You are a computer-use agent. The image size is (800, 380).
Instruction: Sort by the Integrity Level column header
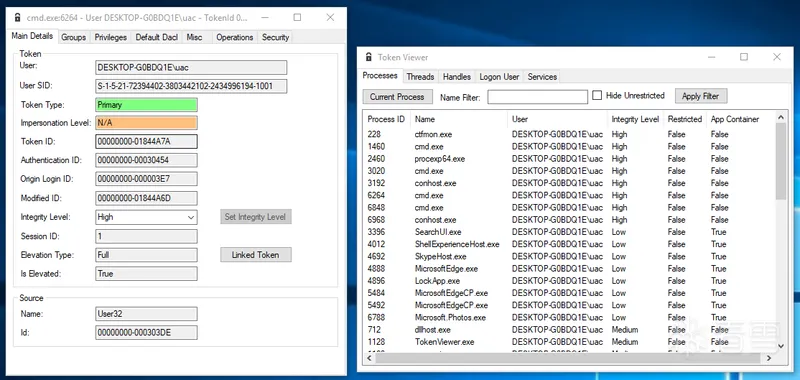pos(635,119)
